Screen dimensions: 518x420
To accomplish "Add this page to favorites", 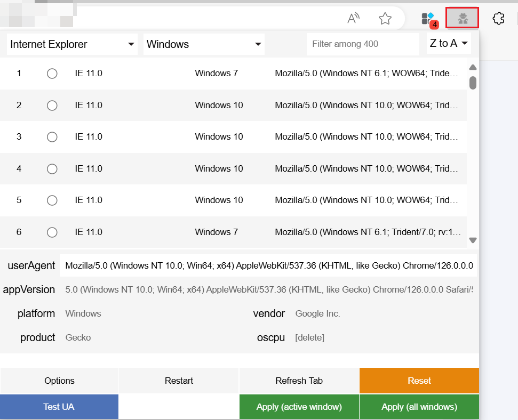I will (385, 18).
